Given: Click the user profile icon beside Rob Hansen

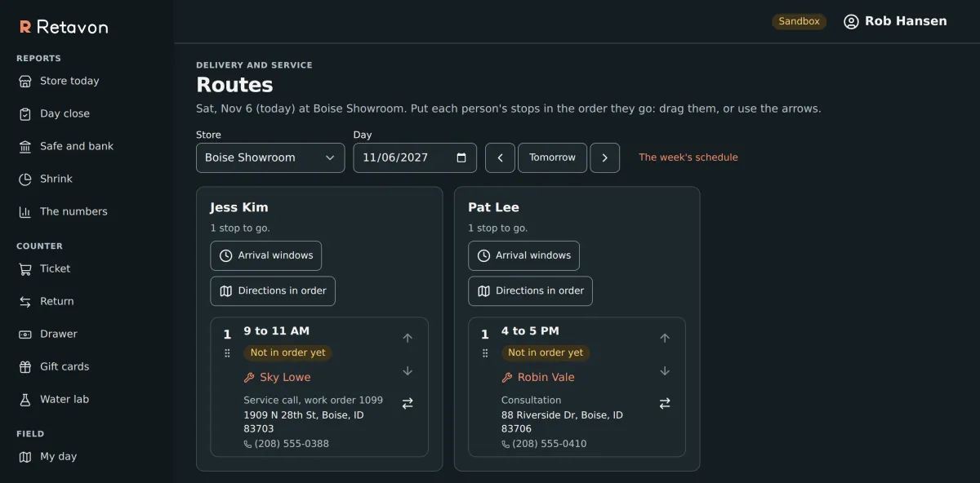Looking at the screenshot, I should (x=851, y=21).
